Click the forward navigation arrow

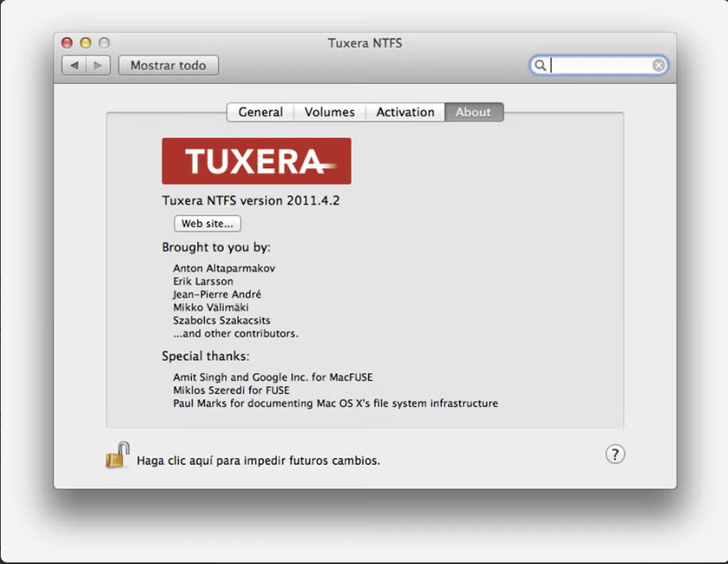(98, 66)
